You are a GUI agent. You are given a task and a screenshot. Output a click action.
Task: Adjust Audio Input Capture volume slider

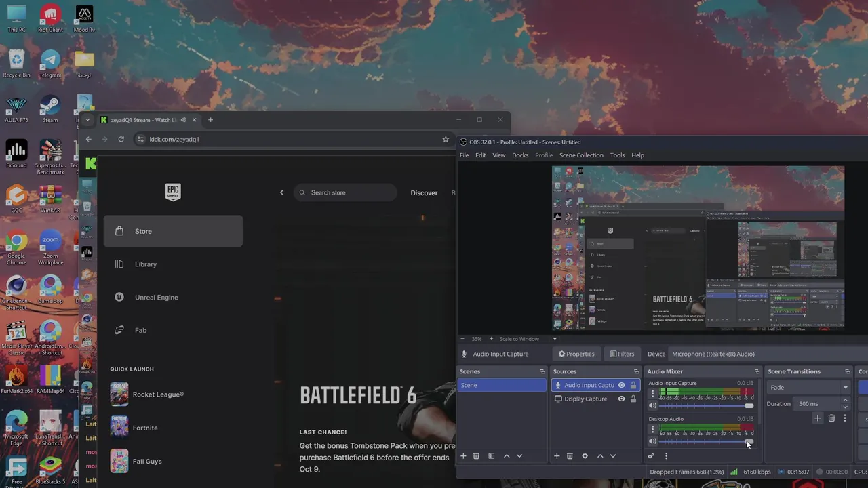706,405
